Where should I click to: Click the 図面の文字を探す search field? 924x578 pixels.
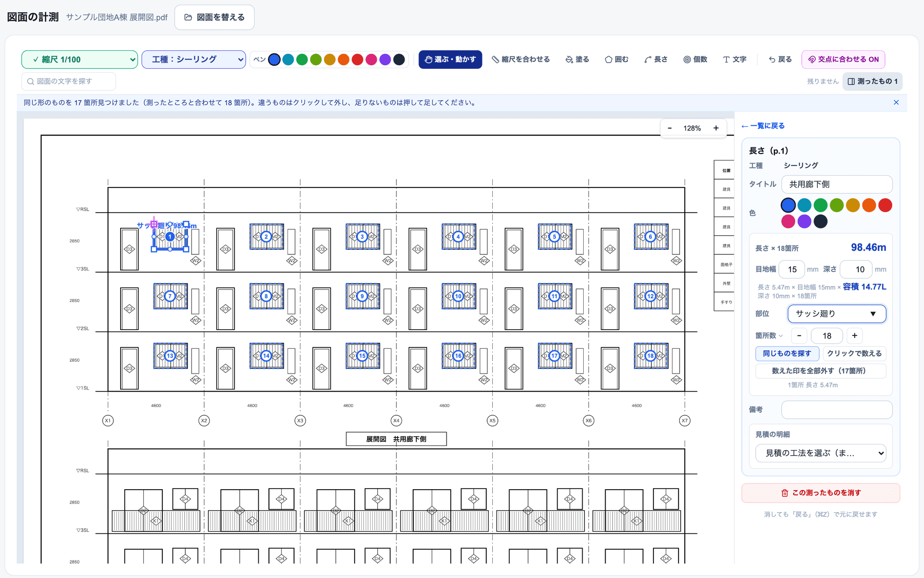click(x=69, y=81)
